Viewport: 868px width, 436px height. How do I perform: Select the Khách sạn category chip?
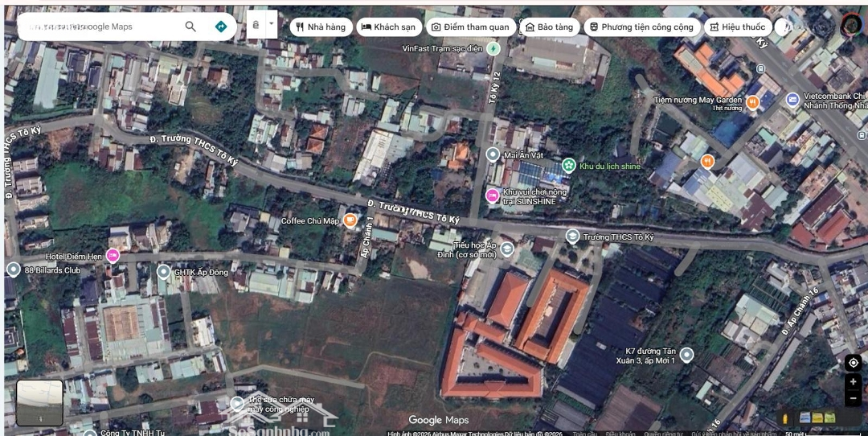click(x=388, y=27)
